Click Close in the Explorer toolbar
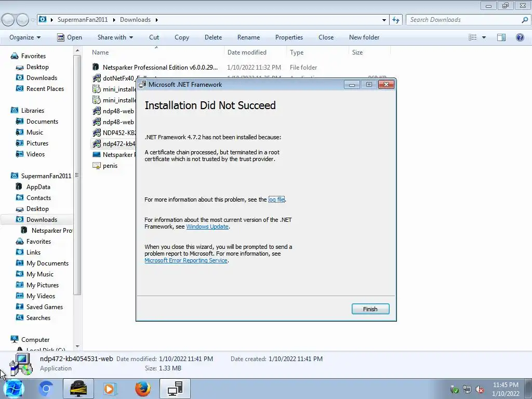Viewport: 532px width, 399px height. [326, 37]
